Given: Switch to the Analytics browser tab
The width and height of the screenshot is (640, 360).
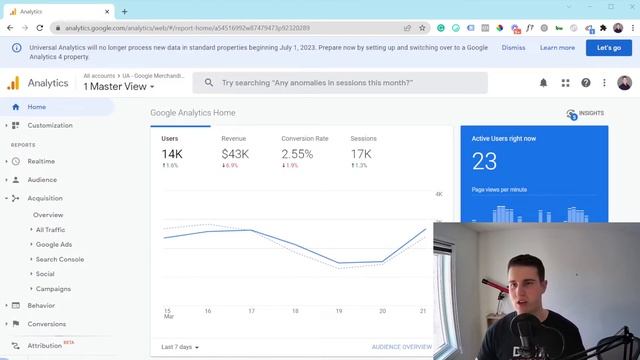Looking at the screenshot, I should point(59,12).
